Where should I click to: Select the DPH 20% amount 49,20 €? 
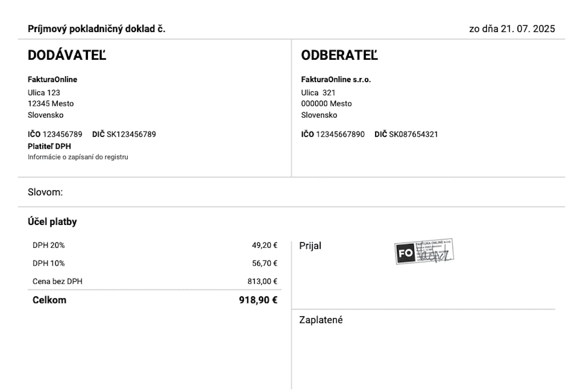[264, 245]
